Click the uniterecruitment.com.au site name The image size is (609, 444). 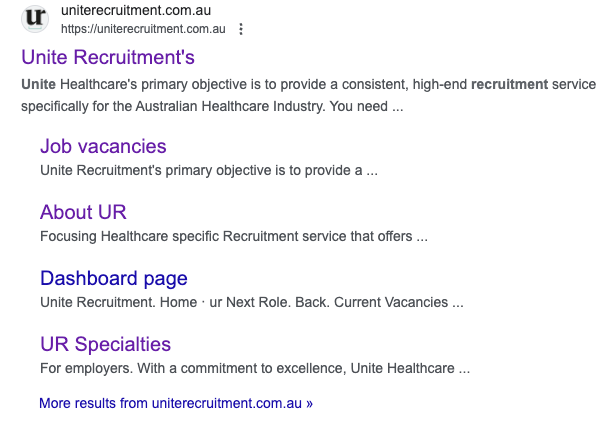136,10
